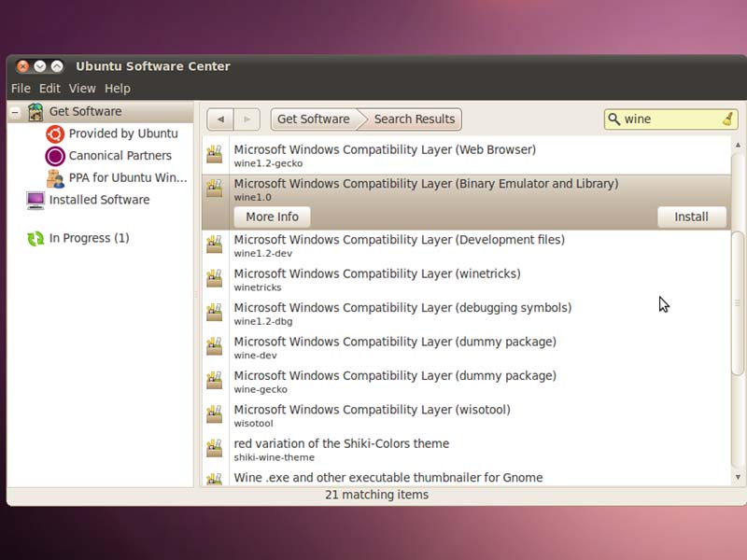The image size is (747, 560).
Task: Click the search magnifier icon
Action: pyautogui.click(x=614, y=119)
